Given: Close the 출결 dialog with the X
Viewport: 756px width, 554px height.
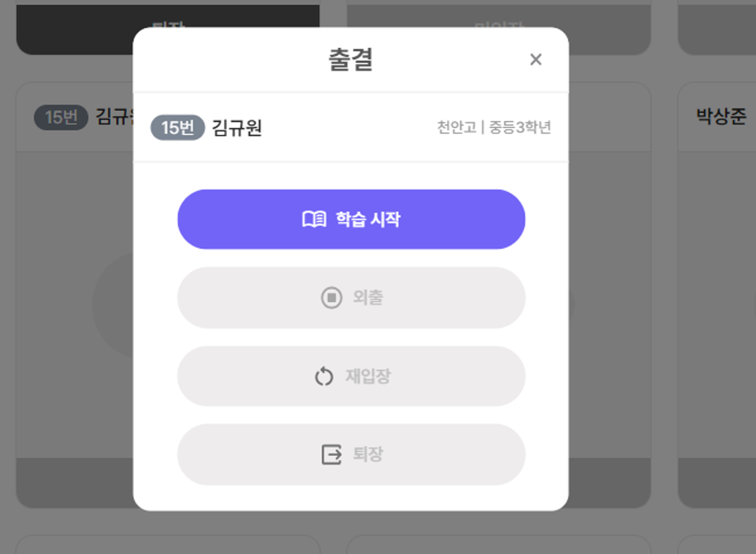Looking at the screenshot, I should point(536,59).
